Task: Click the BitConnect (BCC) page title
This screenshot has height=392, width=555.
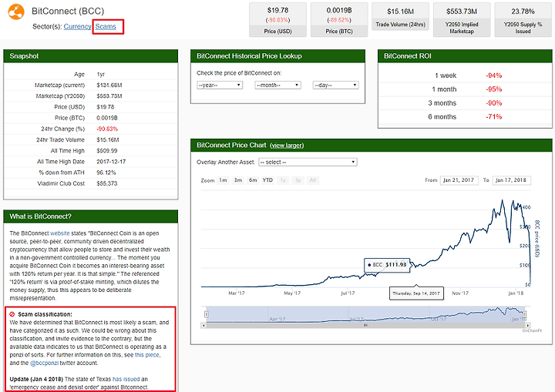Action: 68,11
